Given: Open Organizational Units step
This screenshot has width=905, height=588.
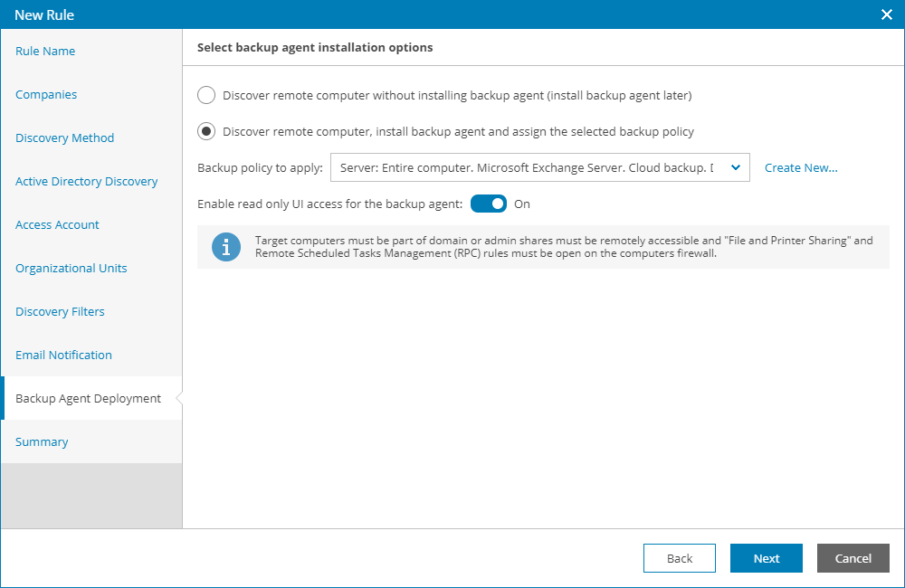Looking at the screenshot, I should click(71, 269).
